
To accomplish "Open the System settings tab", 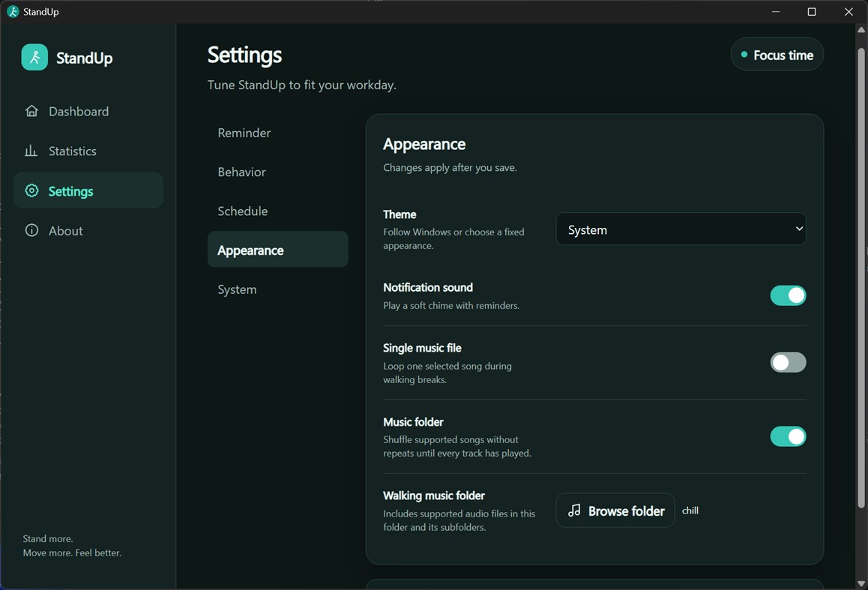I will click(x=278, y=289).
